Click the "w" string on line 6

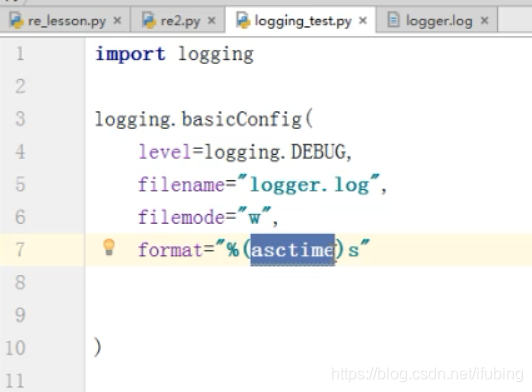[254, 216]
